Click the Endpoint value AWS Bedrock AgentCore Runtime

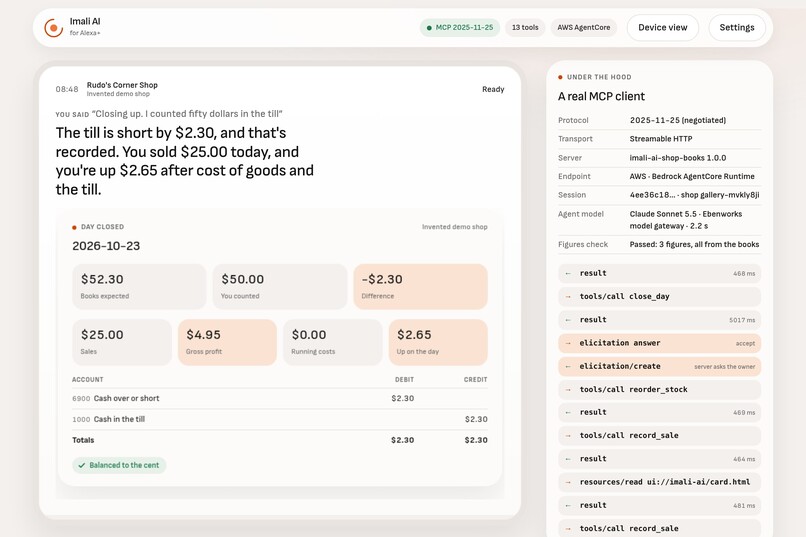point(692,176)
